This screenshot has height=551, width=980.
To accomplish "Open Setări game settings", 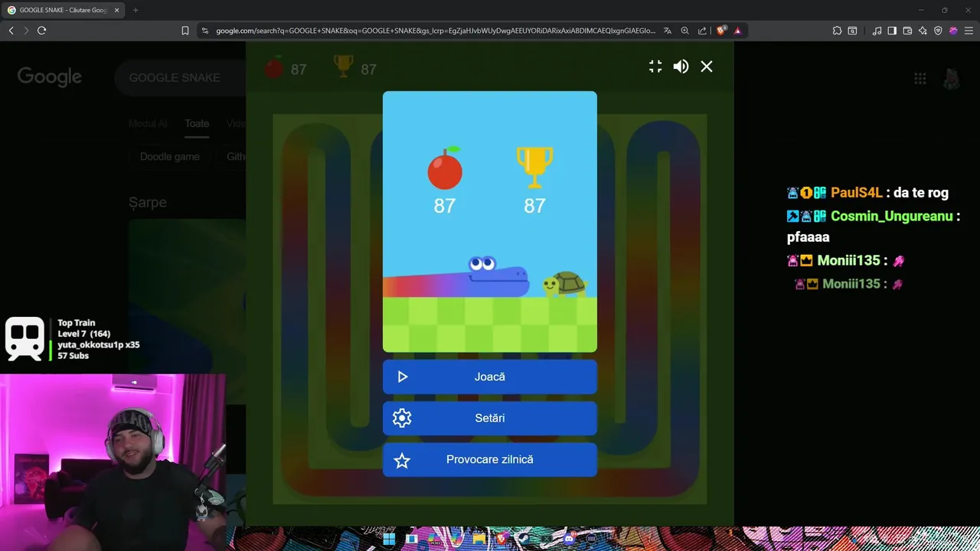I will click(490, 418).
